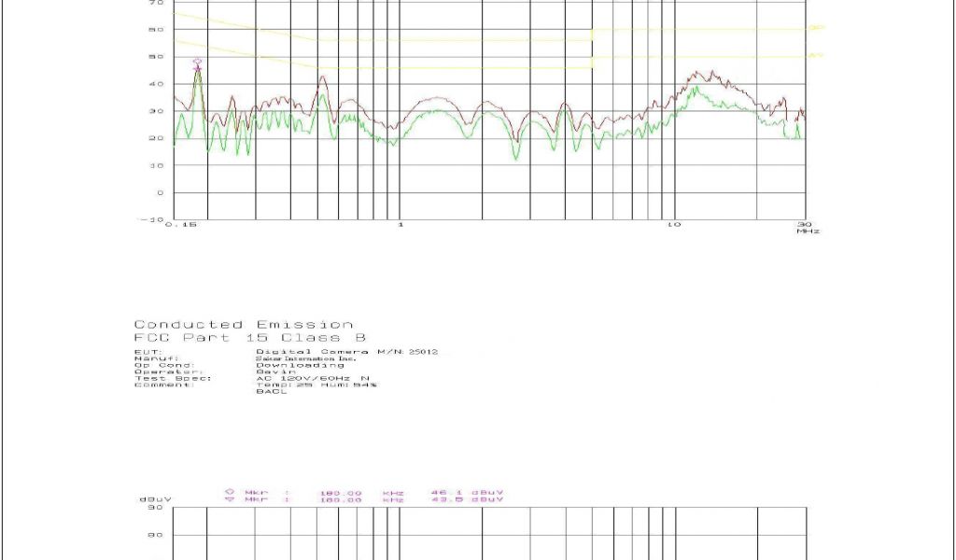Click the '-10' label on the y-axis
This screenshot has height=560, width=956.
pos(154,220)
